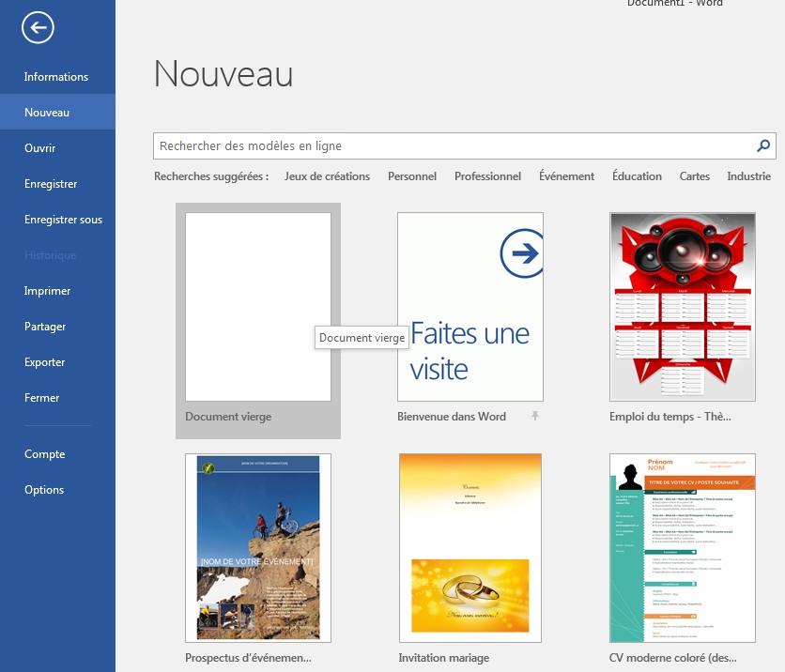Switch to the Informations section
This screenshot has width=785, height=672.
(x=56, y=76)
